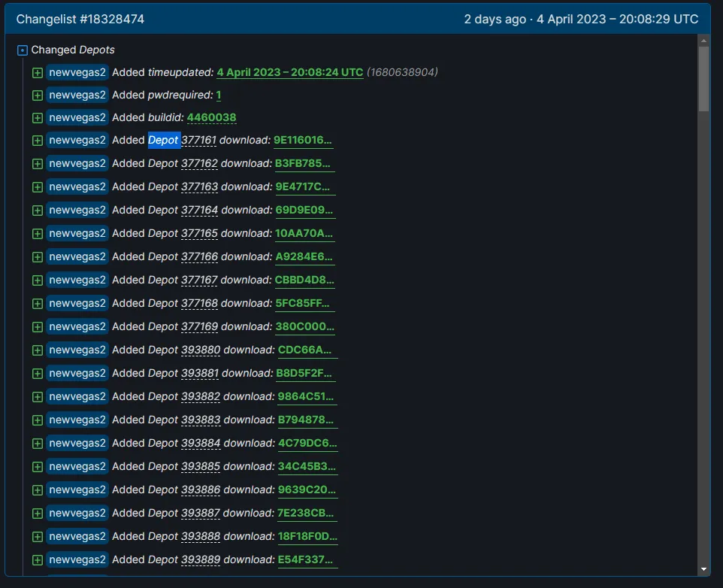Open manifest link 9E4717C…
This screenshot has height=588, width=723.
(x=305, y=186)
